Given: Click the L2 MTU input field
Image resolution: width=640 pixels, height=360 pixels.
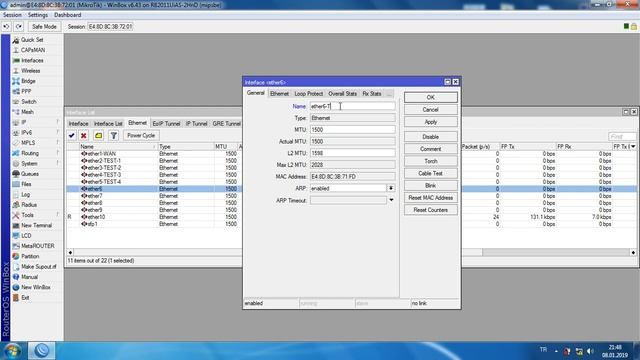Looking at the screenshot, I should click(352, 153).
